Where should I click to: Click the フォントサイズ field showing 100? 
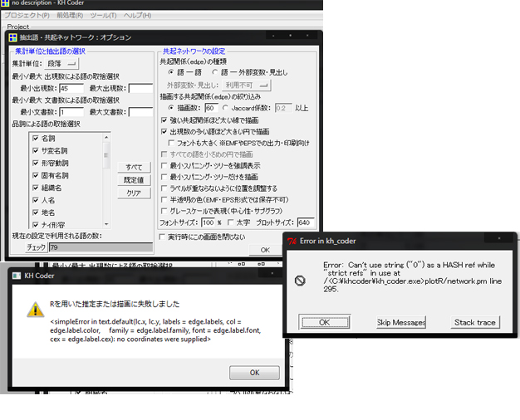coord(208,222)
